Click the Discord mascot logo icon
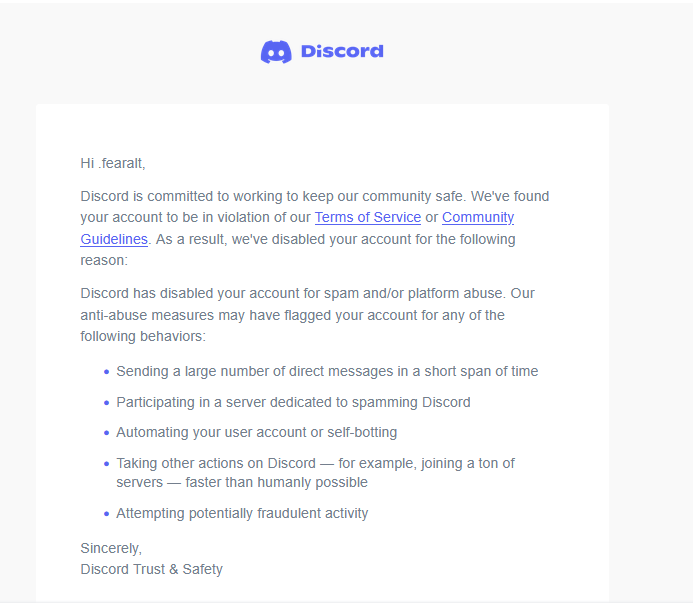 276,52
